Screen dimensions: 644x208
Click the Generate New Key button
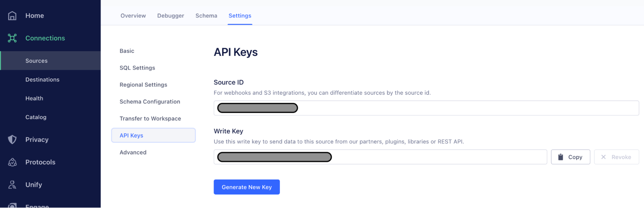tap(246, 187)
